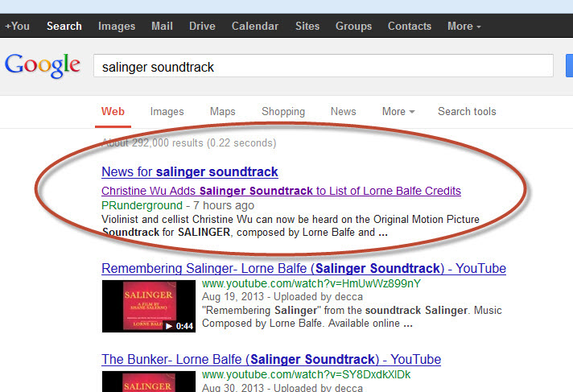Expand the More dropdown under search tabs
The height and width of the screenshot is (392, 573).
click(398, 111)
